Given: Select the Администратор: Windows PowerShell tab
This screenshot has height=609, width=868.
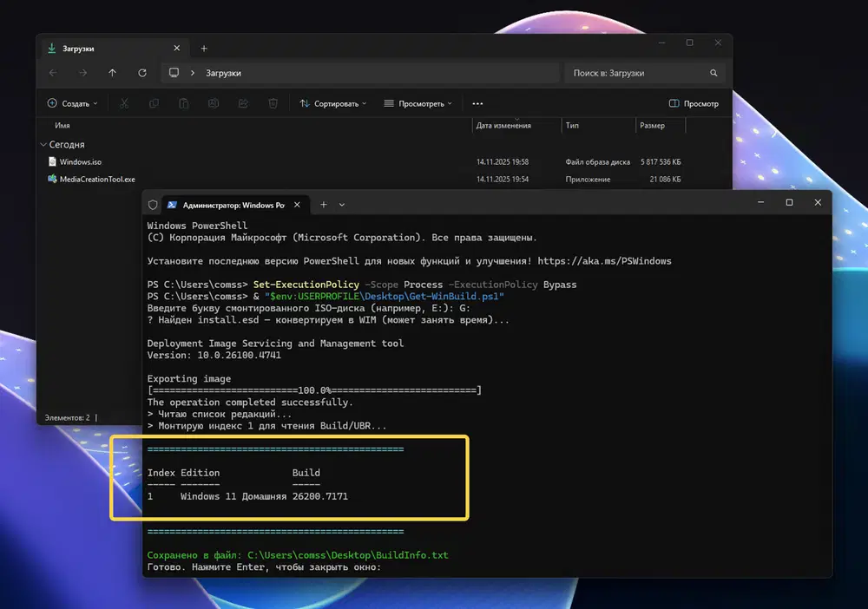Looking at the screenshot, I should [x=234, y=206].
